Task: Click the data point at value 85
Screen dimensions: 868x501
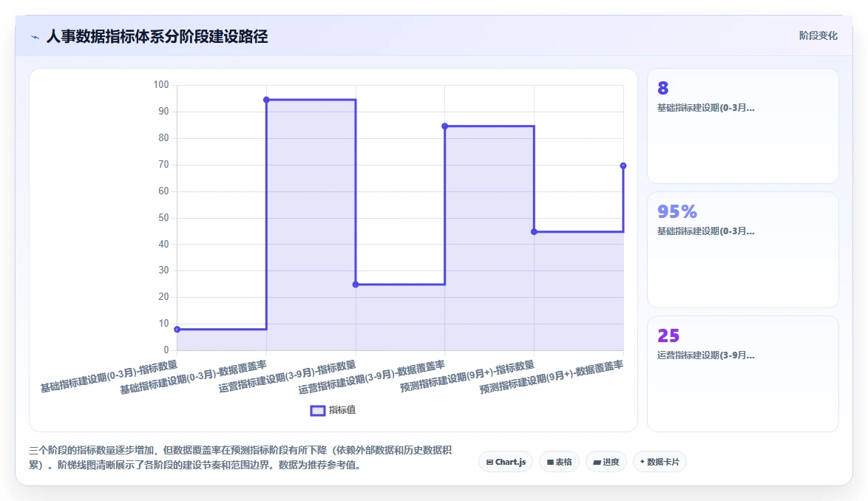Action: pos(444,126)
